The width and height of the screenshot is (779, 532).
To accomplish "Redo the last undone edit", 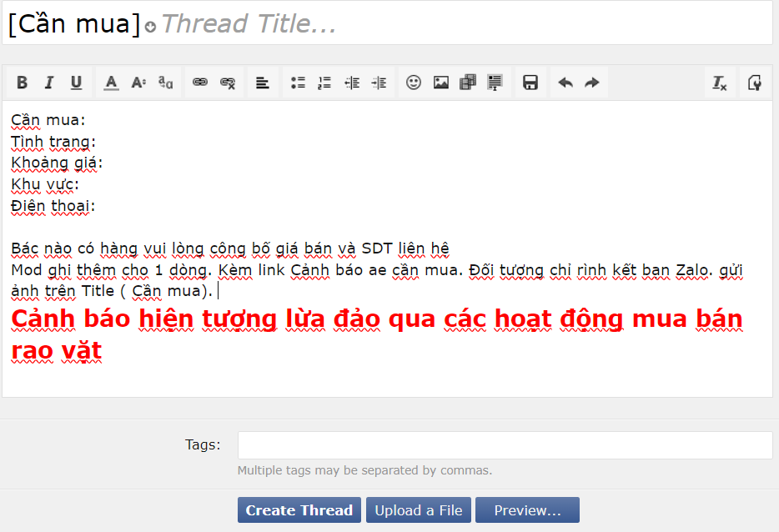I will pos(592,83).
